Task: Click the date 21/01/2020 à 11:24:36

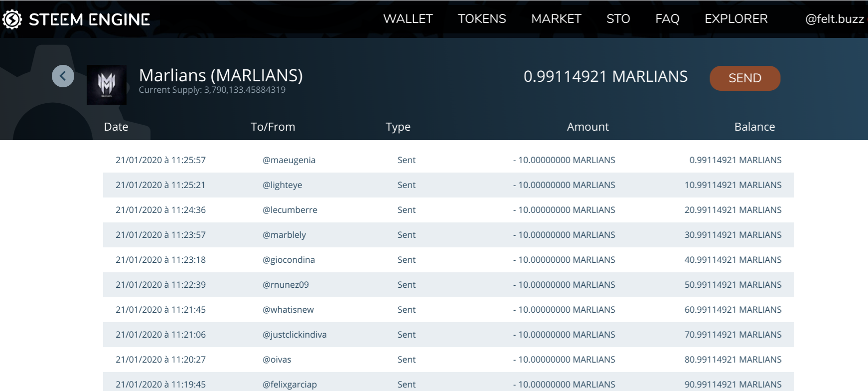Action: 161,210
